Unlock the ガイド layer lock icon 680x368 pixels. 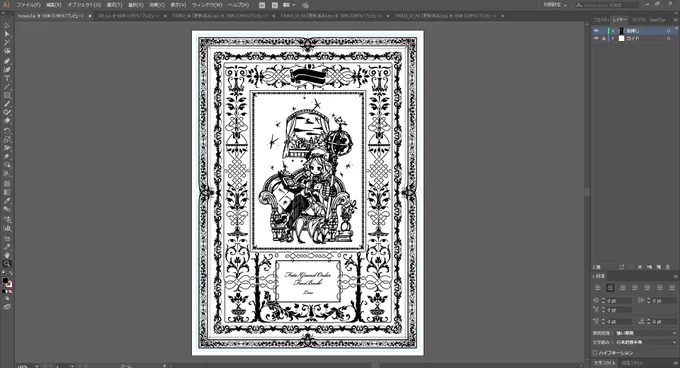(x=603, y=38)
